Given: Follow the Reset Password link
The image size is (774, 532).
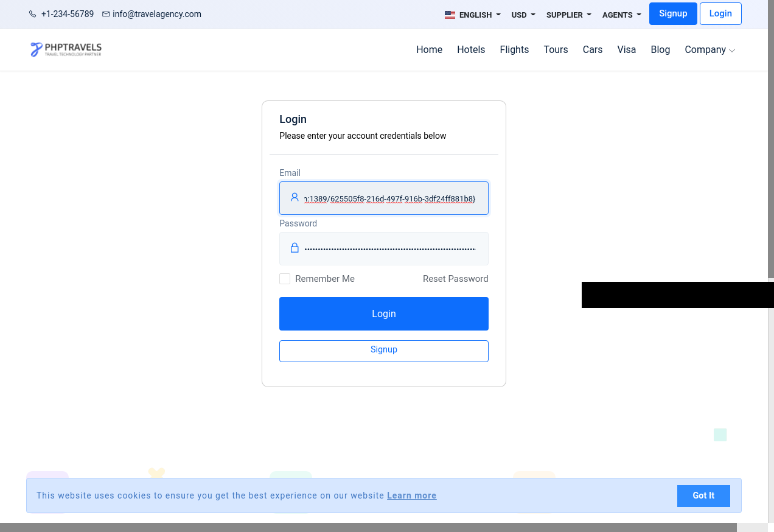Looking at the screenshot, I should [455, 279].
